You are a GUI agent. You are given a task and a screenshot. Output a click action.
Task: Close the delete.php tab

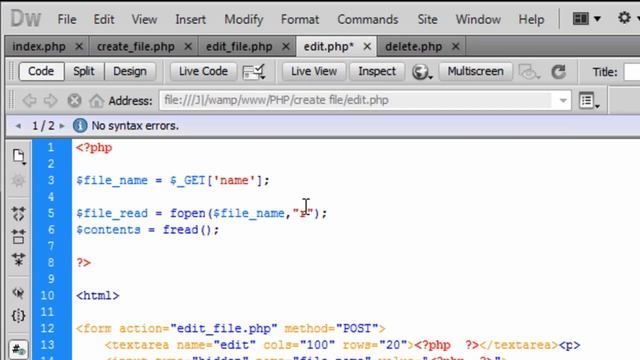point(456,47)
